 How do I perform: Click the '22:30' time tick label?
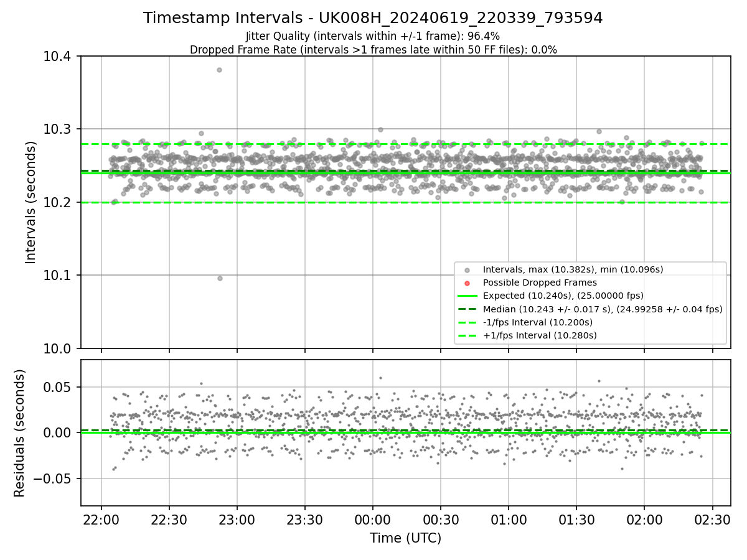point(169,520)
